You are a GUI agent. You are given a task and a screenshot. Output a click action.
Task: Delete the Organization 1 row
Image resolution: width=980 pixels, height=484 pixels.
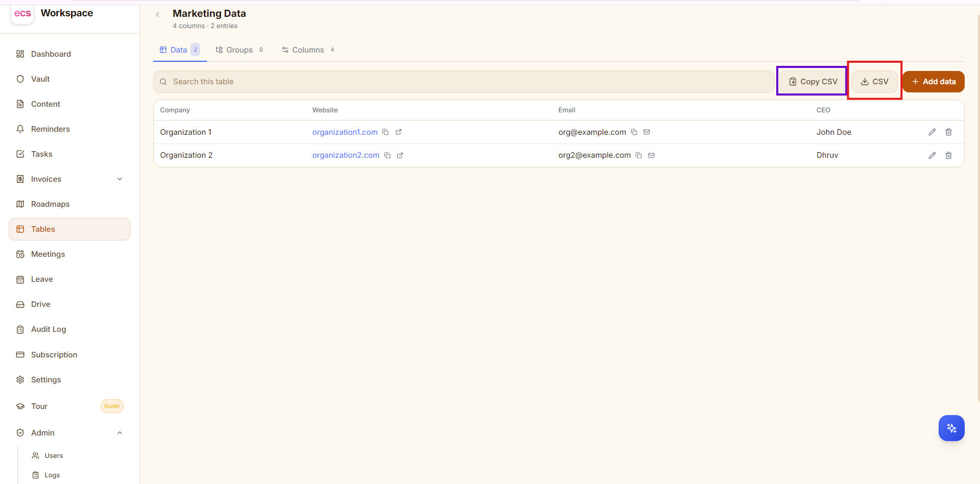(x=948, y=132)
